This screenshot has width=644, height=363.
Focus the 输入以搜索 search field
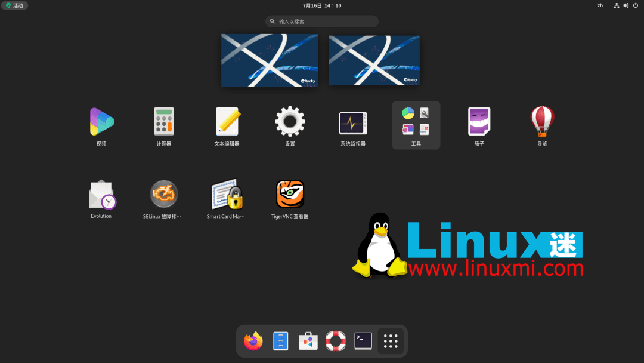[322, 21]
